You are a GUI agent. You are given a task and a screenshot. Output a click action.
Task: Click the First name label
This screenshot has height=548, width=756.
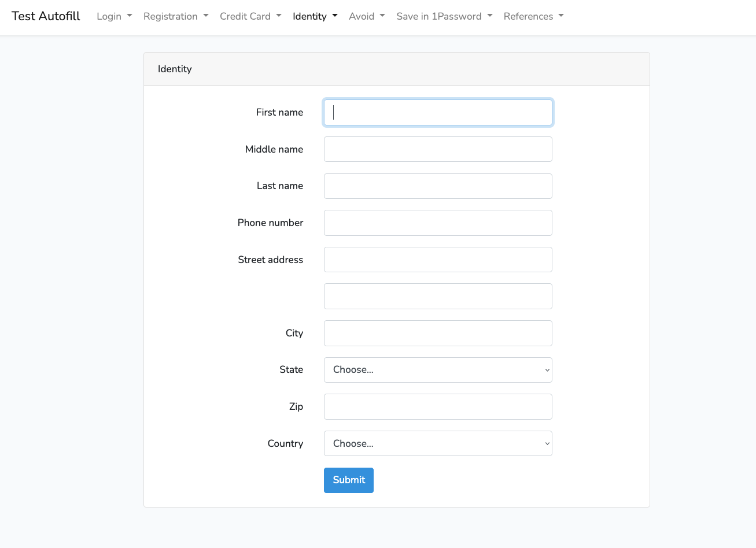click(279, 112)
